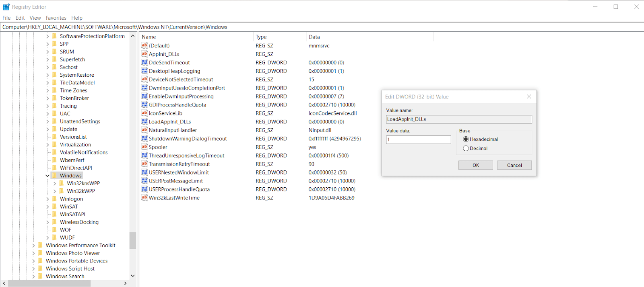Click the TransmissionRetryTimeout string icon
The width and height of the screenshot is (644, 287).
tap(144, 164)
